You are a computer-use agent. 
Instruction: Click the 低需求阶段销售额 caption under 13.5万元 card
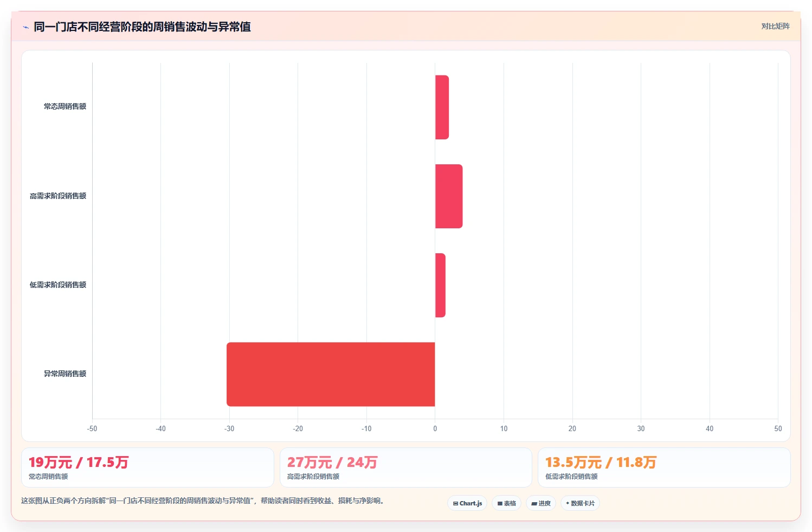coord(571,477)
